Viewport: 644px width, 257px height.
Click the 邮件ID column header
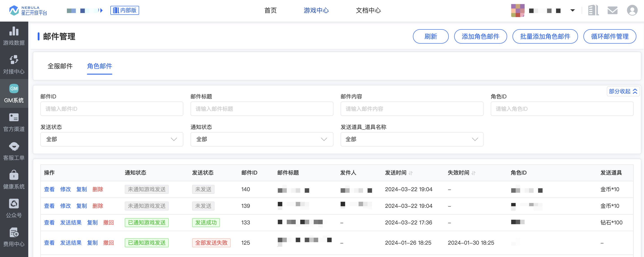tap(249, 173)
